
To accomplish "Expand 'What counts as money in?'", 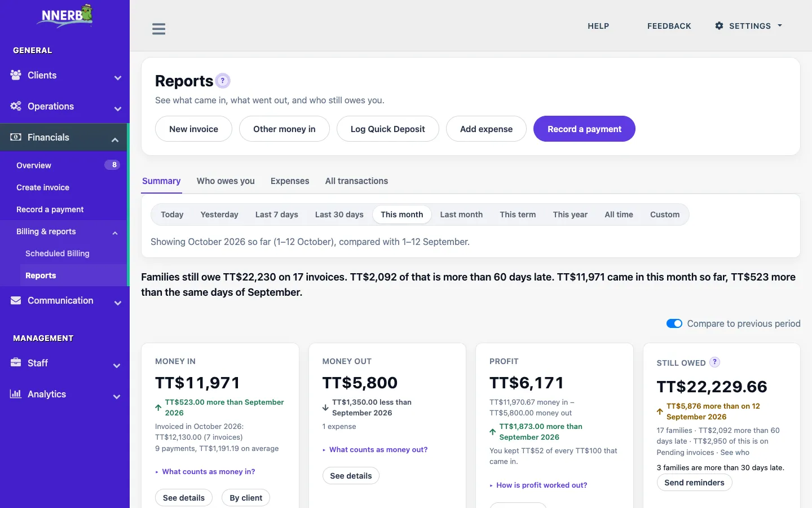I will [x=205, y=472].
